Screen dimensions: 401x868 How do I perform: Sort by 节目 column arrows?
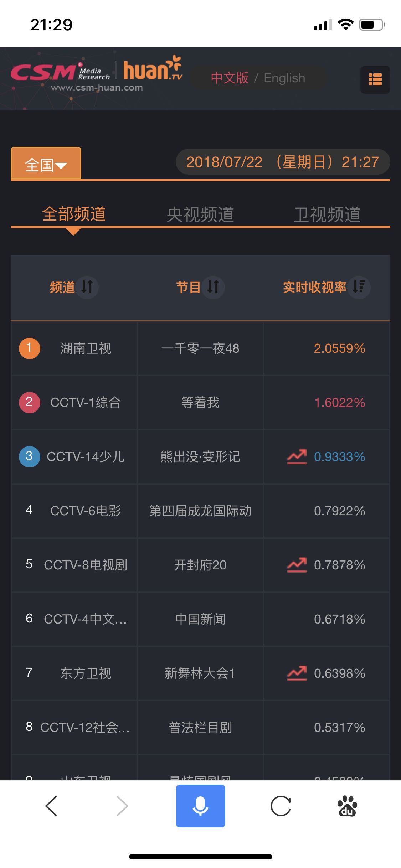pos(213,287)
